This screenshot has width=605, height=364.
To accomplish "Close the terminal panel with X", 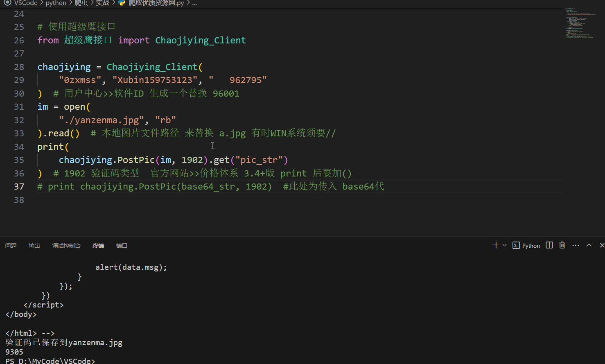I will pyautogui.click(x=602, y=245).
